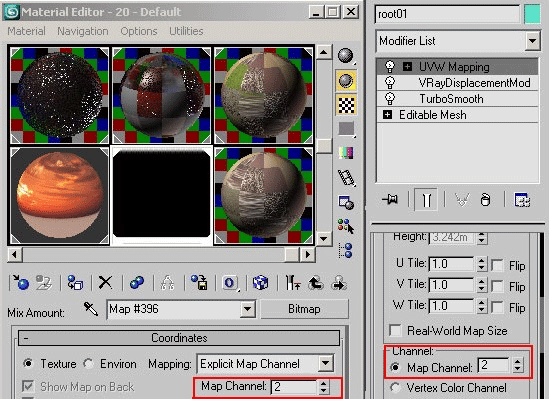549x399 pixels.
Task: Check the U Tile Flip checkbox
Action: 497,265
